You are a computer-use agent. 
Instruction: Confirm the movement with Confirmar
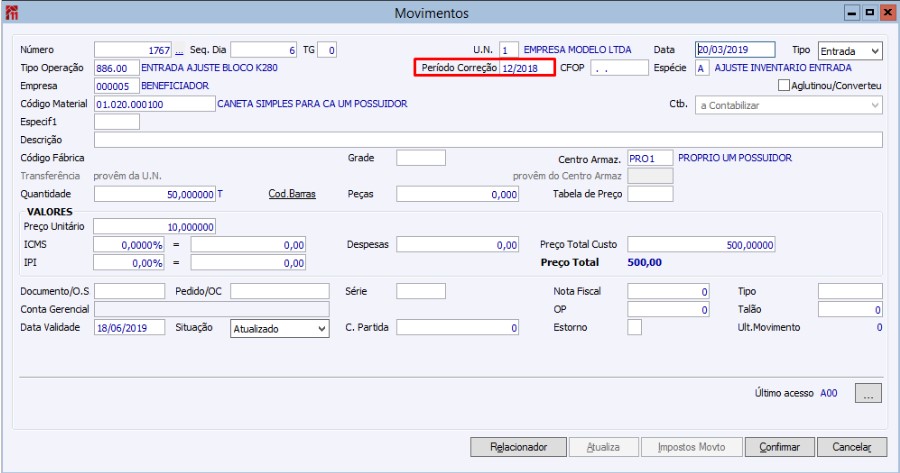tap(779, 447)
